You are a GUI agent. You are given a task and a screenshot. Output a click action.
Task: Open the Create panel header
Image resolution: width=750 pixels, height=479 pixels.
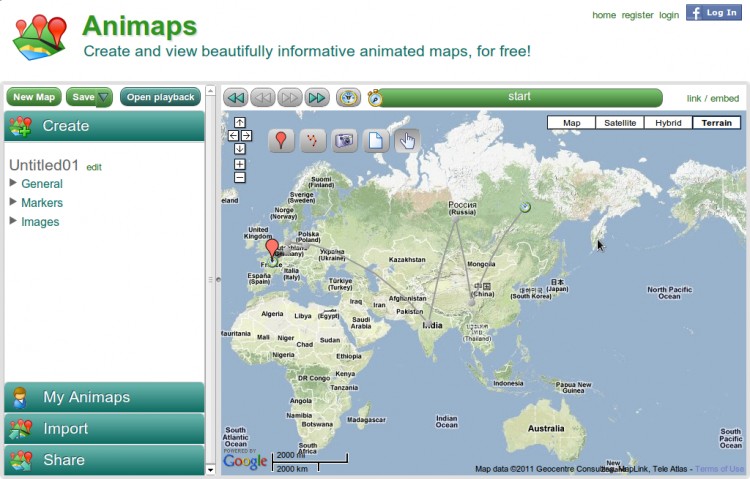point(104,126)
